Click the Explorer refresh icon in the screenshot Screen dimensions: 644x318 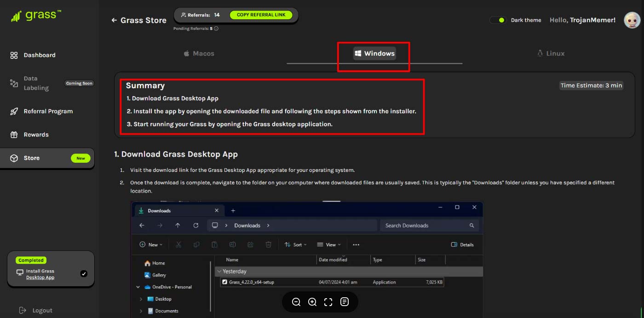pos(196,226)
